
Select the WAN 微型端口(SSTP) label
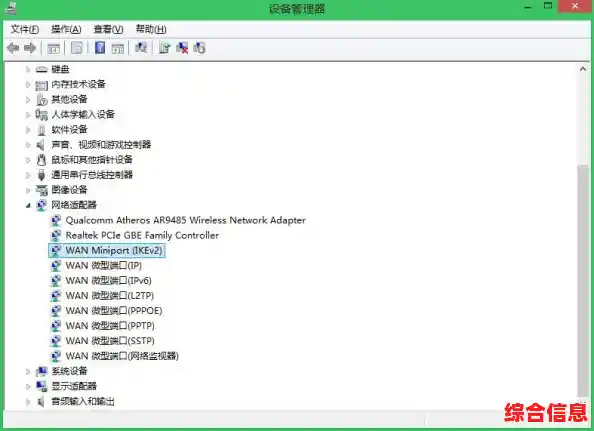pos(110,341)
